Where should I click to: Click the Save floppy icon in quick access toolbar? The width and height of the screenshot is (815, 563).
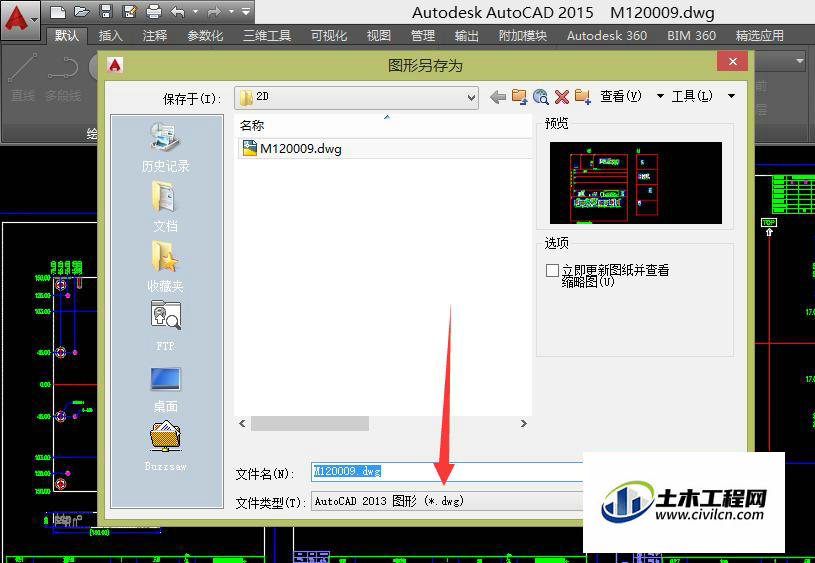click(x=106, y=11)
